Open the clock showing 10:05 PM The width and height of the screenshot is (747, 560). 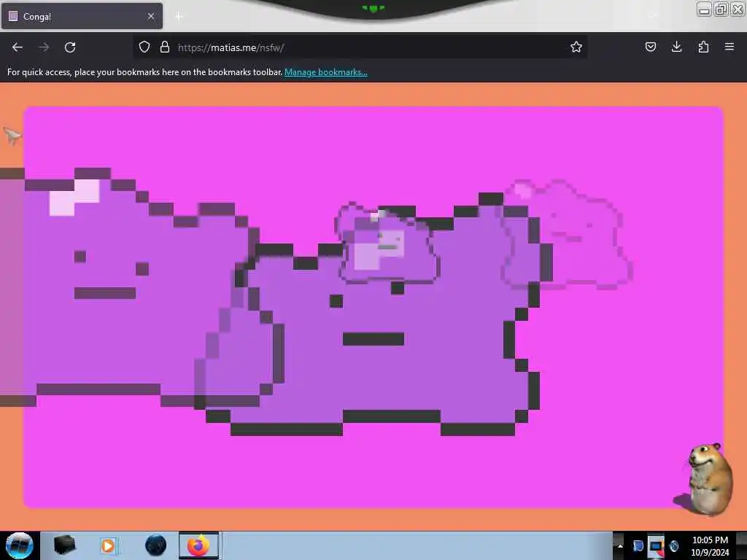[x=710, y=545]
